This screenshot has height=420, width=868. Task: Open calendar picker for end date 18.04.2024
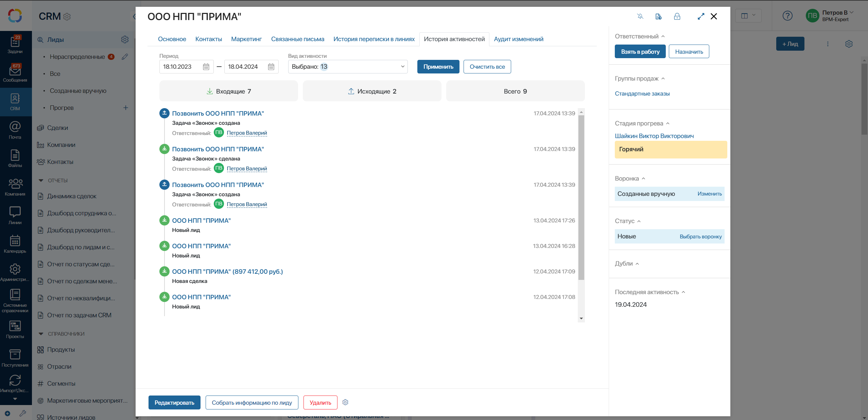tap(271, 67)
